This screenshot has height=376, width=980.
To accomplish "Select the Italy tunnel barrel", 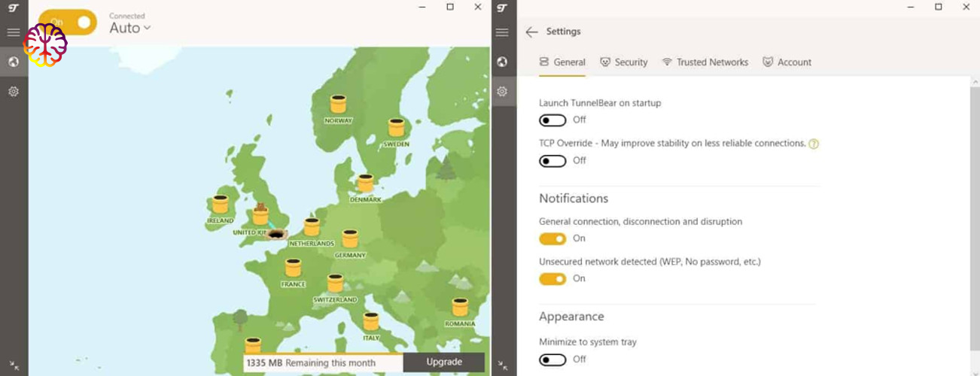I will [371, 322].
